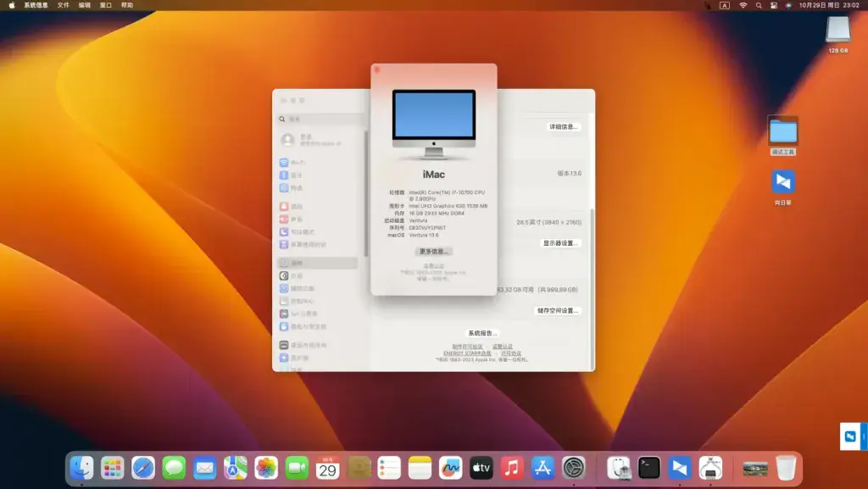Open Notifications in the settings sidebar
This screenshot has width=868, height=489.
point(317,206)
